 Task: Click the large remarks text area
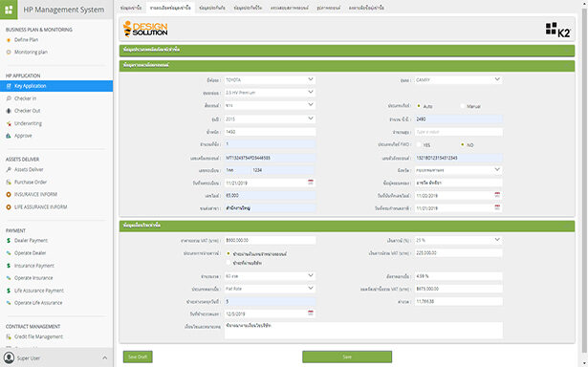363,331
